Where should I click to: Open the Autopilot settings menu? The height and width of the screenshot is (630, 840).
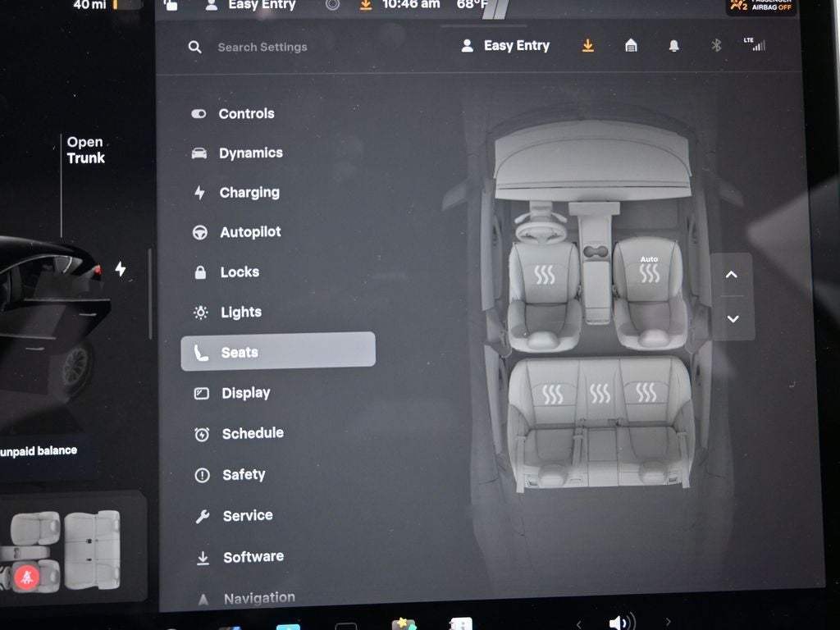(x=249, y=231)
